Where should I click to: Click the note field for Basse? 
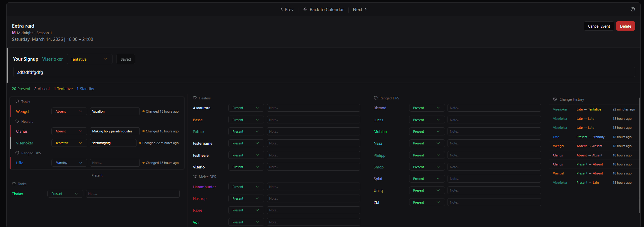[x=313, y=120]
